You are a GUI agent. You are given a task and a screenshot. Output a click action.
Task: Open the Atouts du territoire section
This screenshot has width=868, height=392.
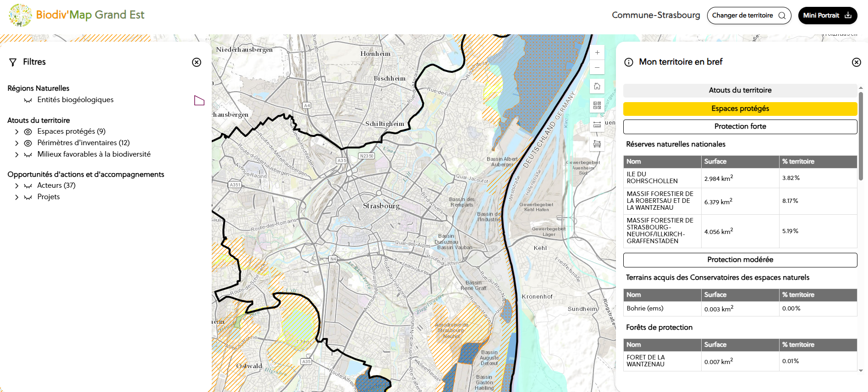[740, 90]
